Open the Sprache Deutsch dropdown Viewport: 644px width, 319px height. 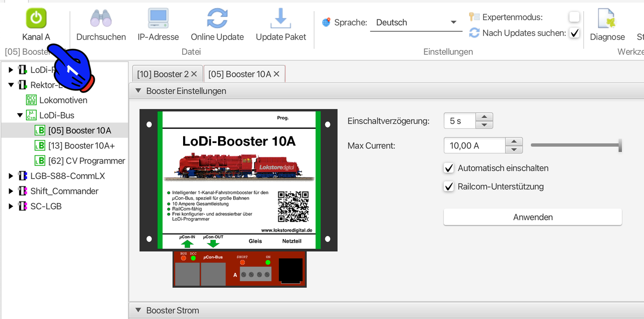[x=416, y=23]
